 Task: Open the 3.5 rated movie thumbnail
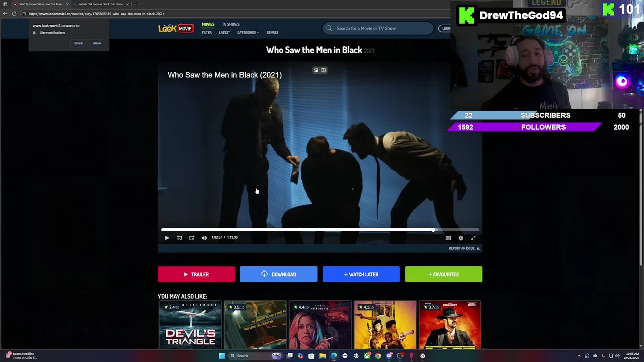255,325
